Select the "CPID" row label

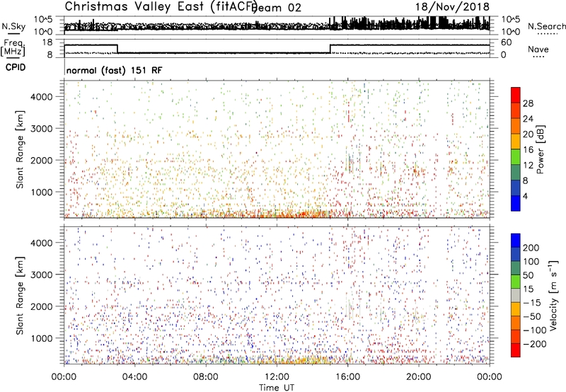click(16, 67)
